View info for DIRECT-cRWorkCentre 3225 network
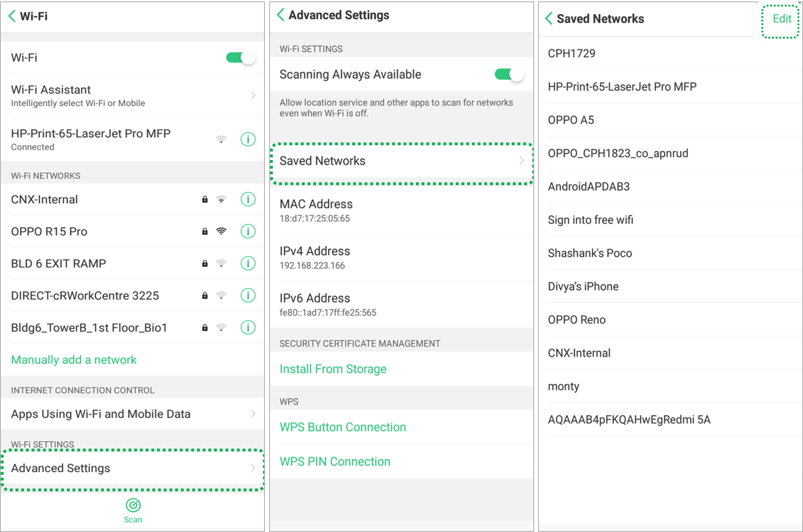Viewport: 803px width, 532px height. (x=248, y=296)
